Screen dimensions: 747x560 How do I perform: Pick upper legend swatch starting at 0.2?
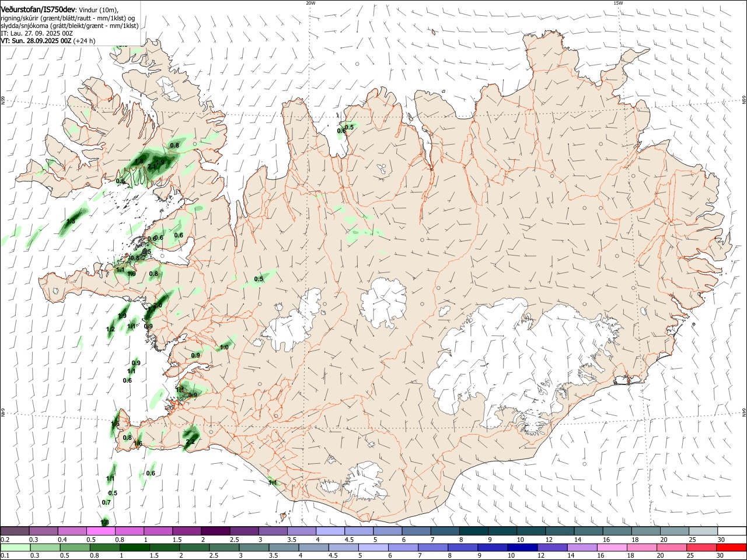point(15,531)
